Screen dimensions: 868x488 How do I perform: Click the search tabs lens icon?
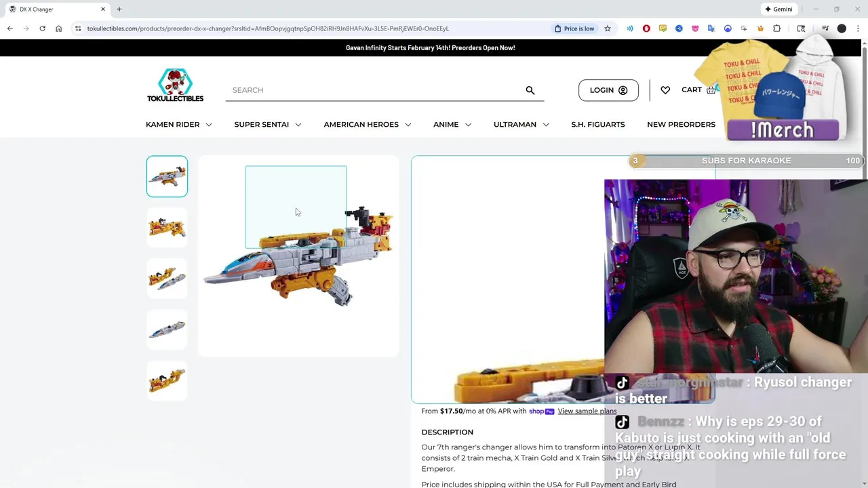point(801,28)
